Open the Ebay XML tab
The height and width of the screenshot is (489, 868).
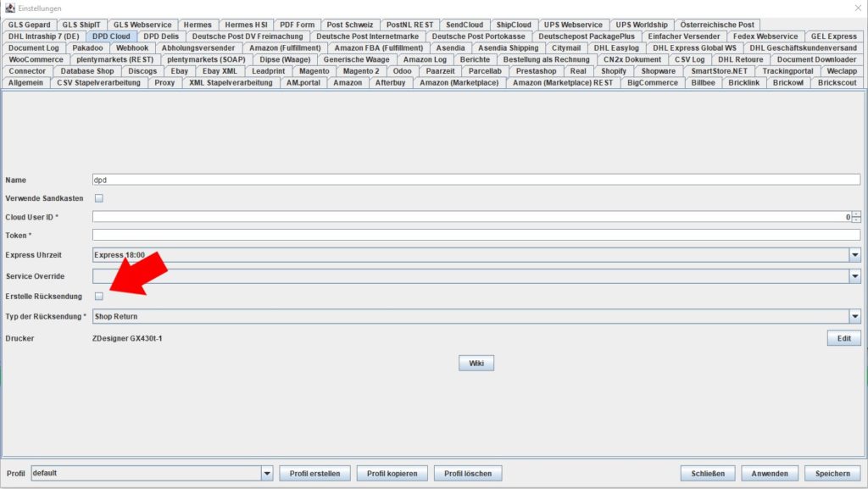[x=220, y=71]
